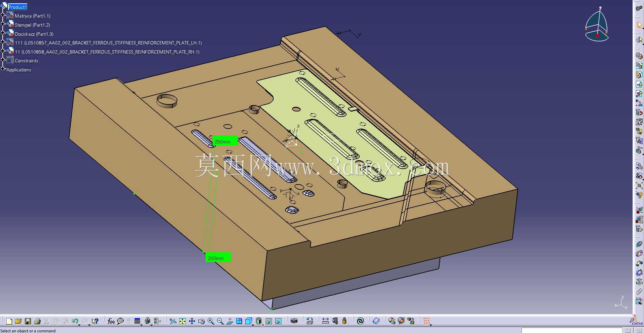
Task: Expand the Matryca (Part1.1) tree node
Action: (x=3, y=14)
